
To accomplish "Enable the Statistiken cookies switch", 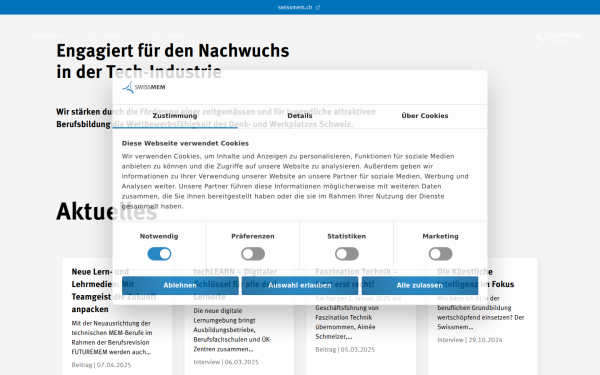I will coord(347,254).
